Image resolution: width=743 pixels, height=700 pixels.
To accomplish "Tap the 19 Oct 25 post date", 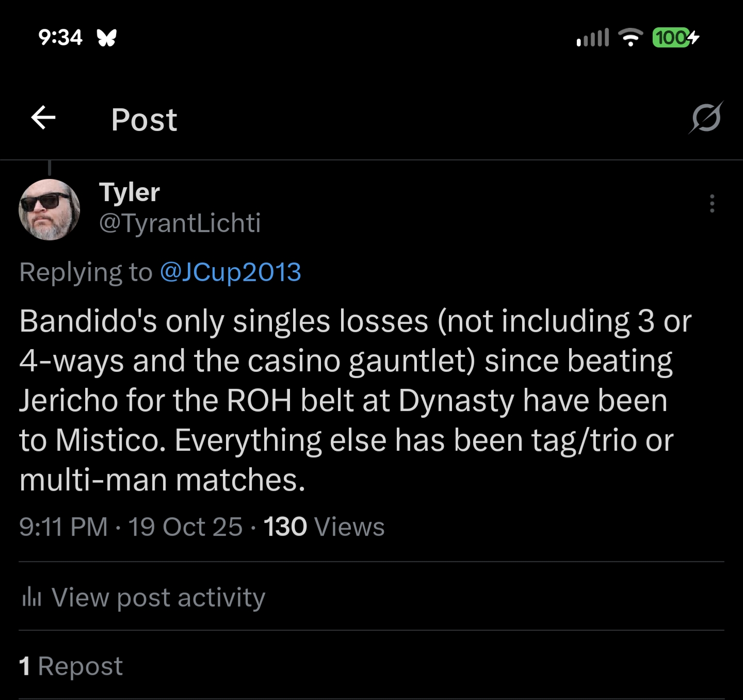I will [x=185, y=527].
